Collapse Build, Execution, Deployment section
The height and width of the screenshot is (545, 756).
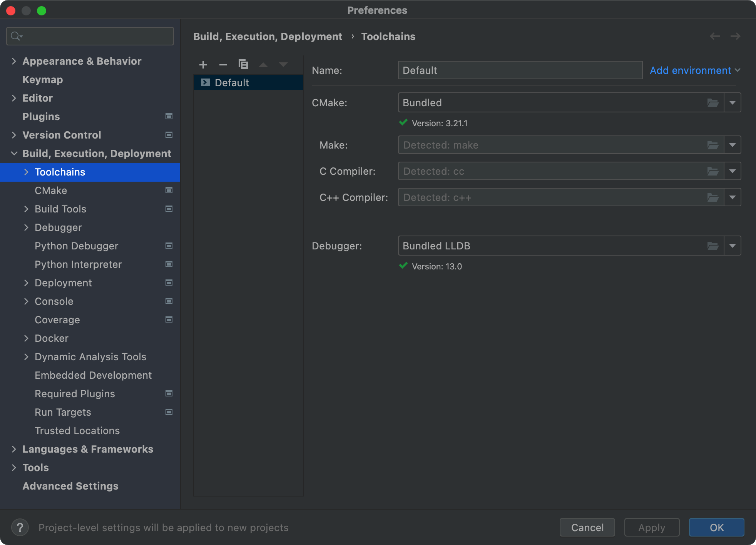click(x=14, y=154)
